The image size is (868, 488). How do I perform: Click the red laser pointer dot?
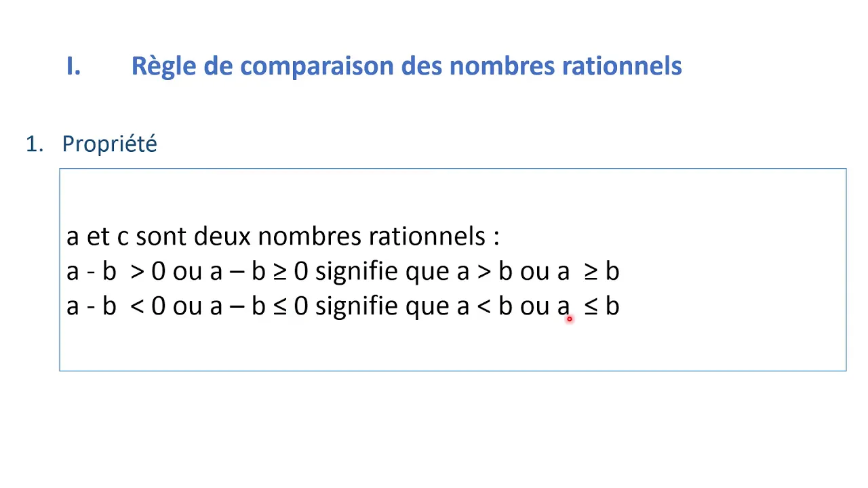[570, 319]
